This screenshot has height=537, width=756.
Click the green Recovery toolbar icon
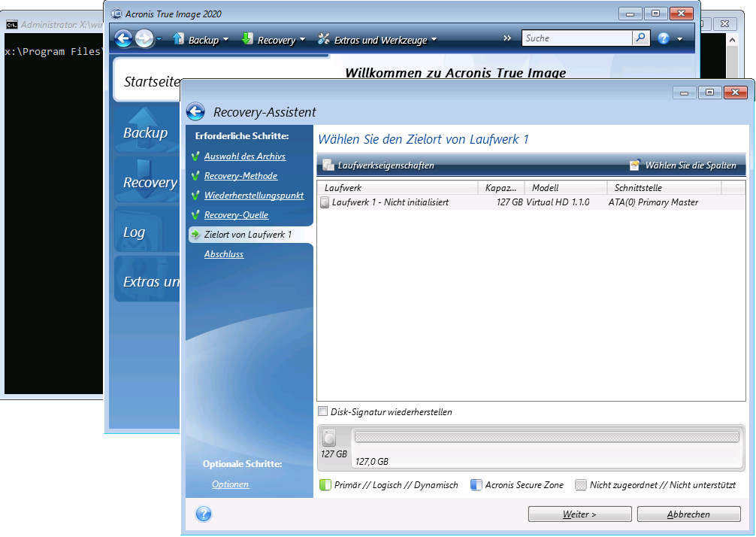247,38
